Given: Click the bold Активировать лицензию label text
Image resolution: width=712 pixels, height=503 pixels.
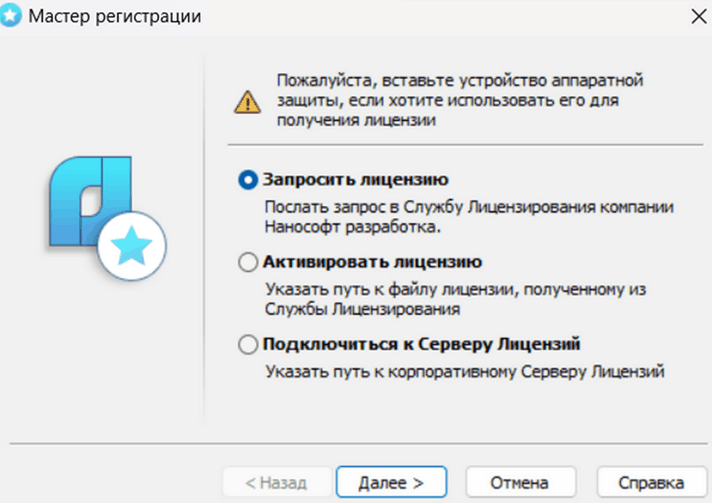Looking at the screenshot, I should click(x=372, y=262).
